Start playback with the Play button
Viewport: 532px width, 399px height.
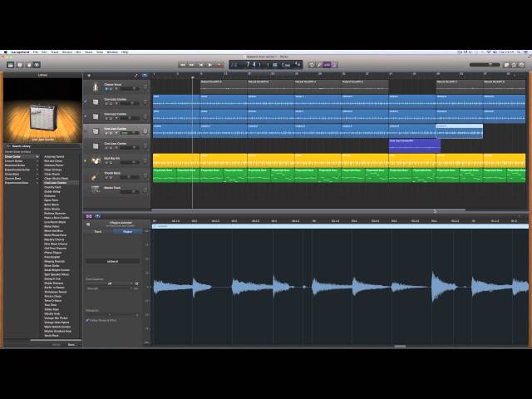point(210,65)
